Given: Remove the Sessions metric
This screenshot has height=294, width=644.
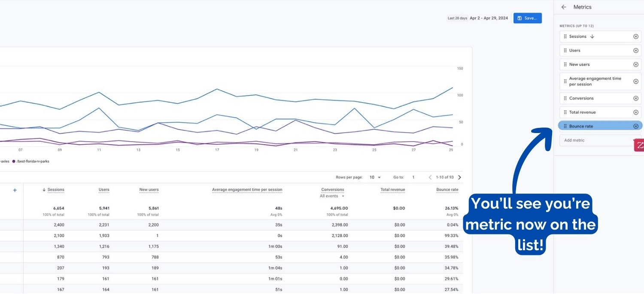Looking at the screenshot, I should 636,36.
